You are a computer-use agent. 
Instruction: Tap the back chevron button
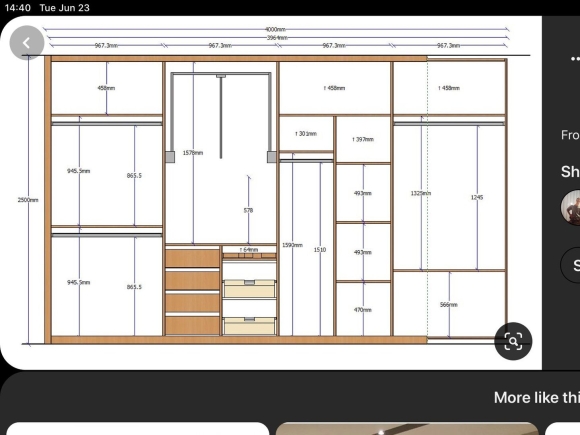(27, 43)
